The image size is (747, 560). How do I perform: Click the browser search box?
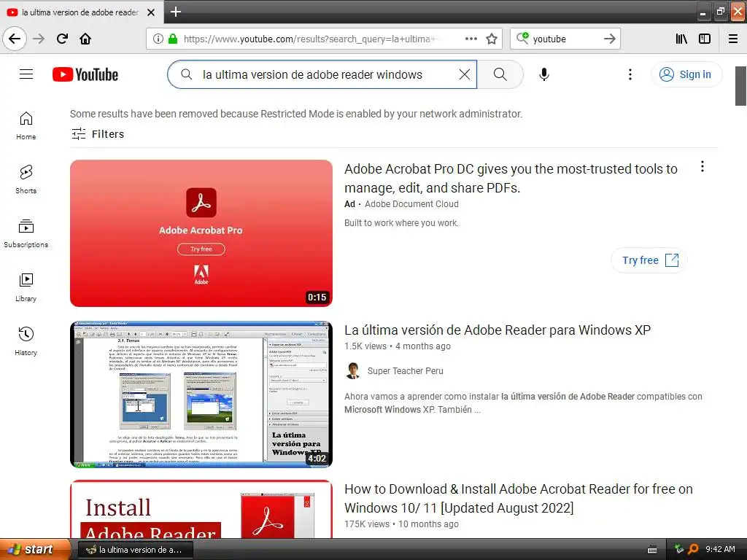click(x=565, y=39)
